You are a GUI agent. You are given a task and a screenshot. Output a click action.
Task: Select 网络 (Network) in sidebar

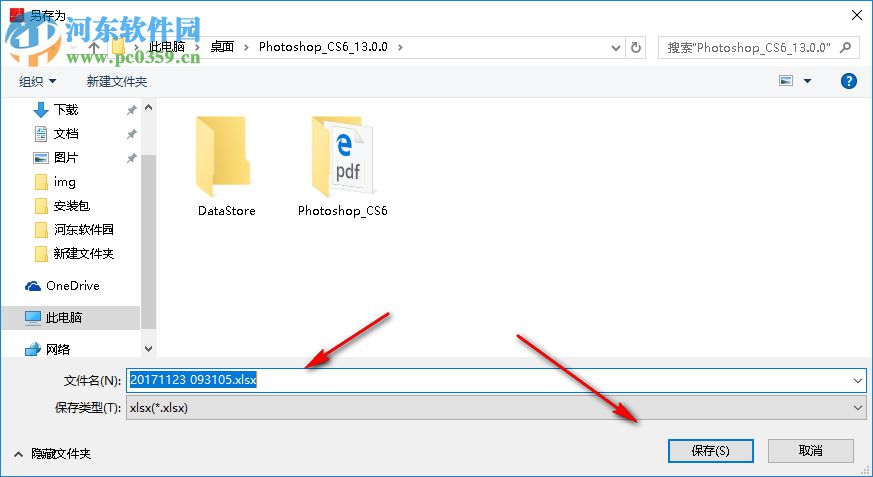click(47, 349)
